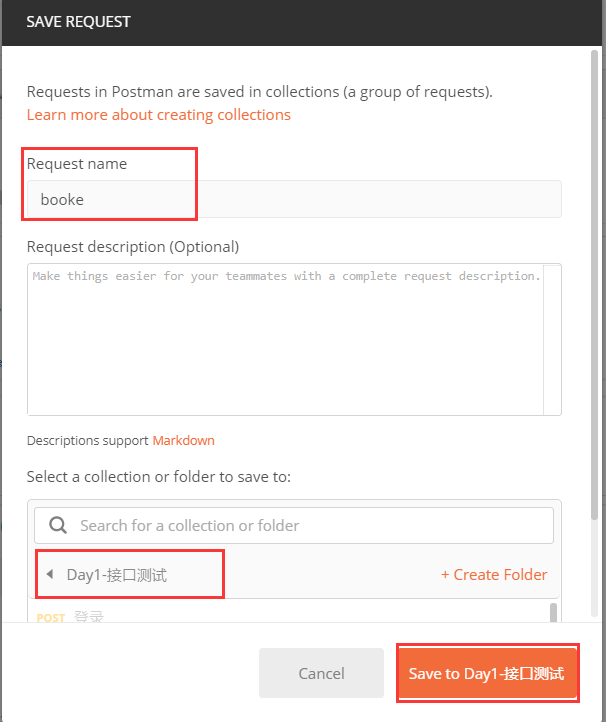Image resolution: width=606 pixels, height=722 pixels.
Task: Open the 登录 request entry
Action: (x=89, y=617)
